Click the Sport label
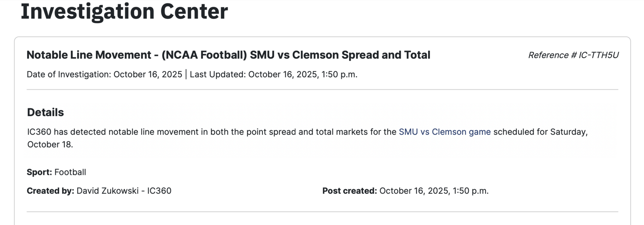Viewport: 644px width, 225px height. point(39,172)
